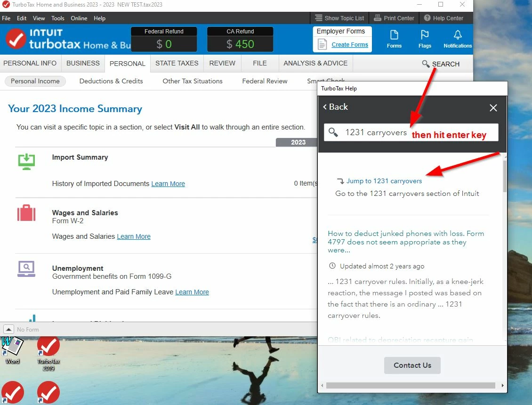The height and width of the screenshot is (405, 532).
Task: Click Learn More for Imported Documents
Action: tap(168, 184)
